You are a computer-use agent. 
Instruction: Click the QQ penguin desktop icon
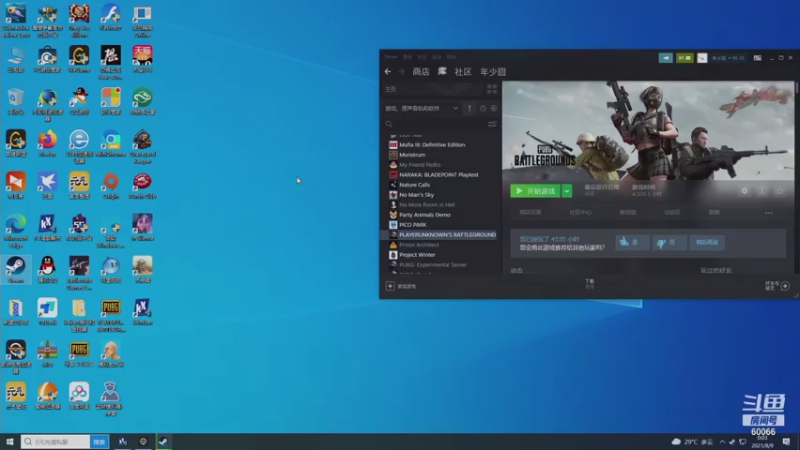click(47, 270)
